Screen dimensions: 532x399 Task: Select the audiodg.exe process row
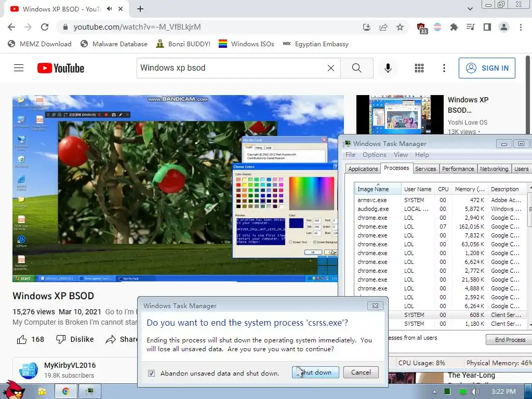pos(441,209)
